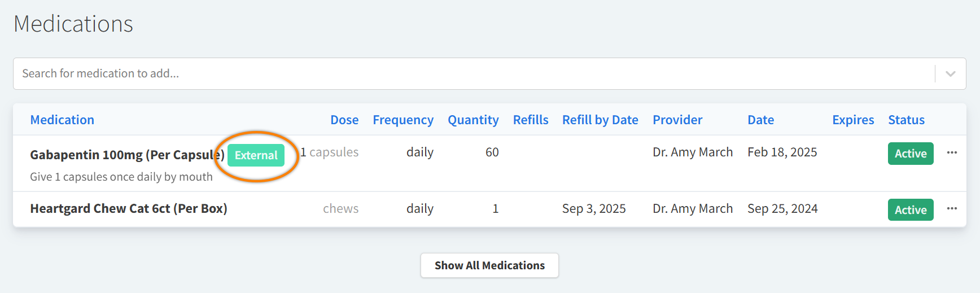Sort by the Provider column header
980x293 pixels.
[677, 120]
